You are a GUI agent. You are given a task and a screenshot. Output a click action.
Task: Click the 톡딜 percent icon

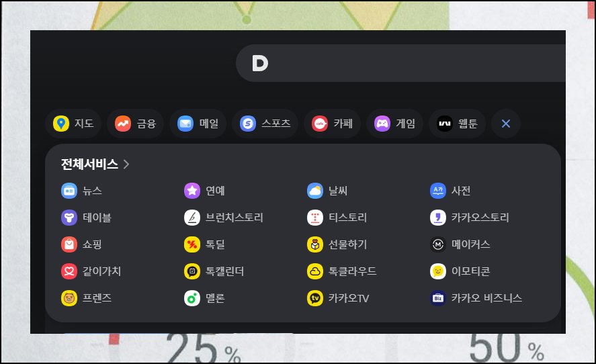coord(192,244)
